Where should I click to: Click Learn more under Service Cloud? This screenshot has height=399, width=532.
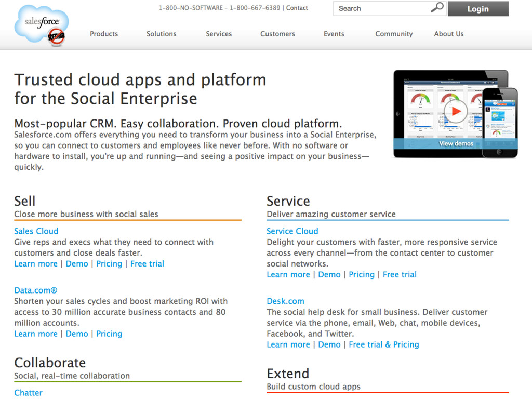tap(288, 274)
